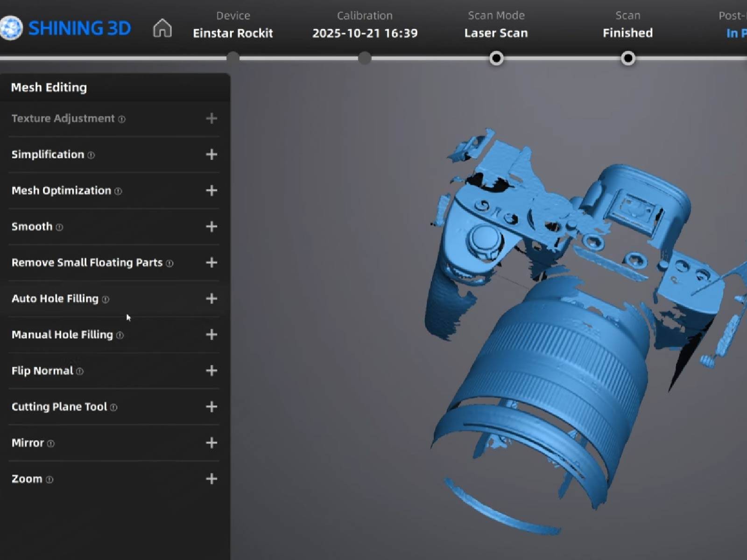Click info icon next to Mesh Optimization
Screen dimensions: 747x560
pos(118,191)
